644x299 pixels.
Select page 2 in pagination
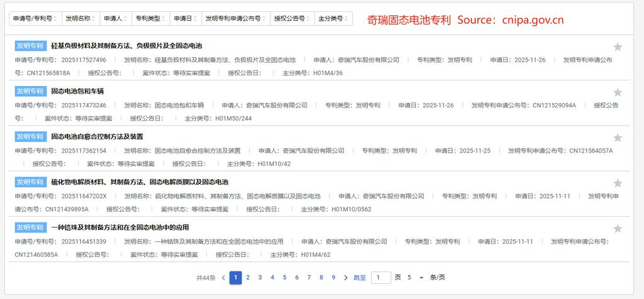[x=248, y=278]
